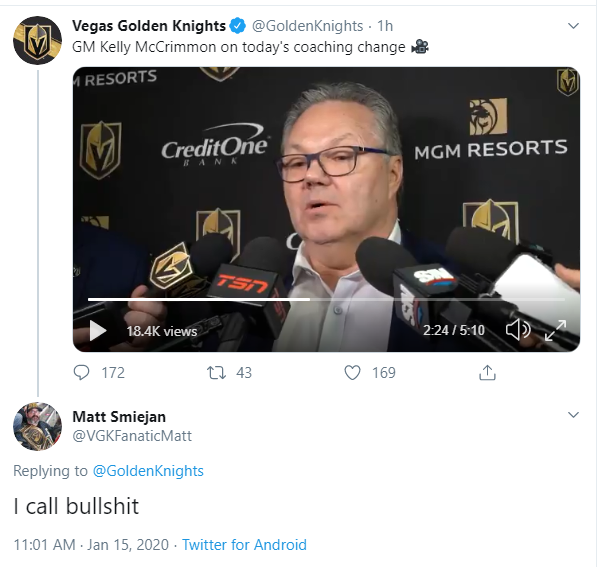
Task: Mute the video with speaker icon
Action: tap(518, 330)
